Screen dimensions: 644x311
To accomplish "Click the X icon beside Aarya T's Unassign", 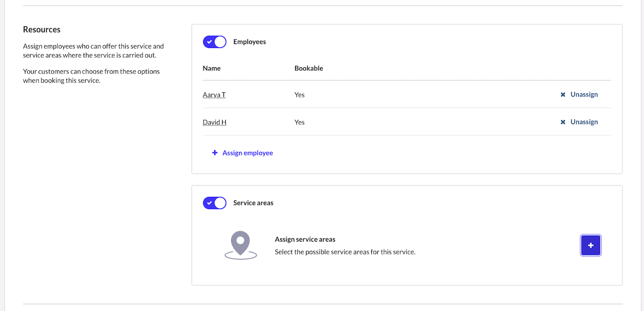I will point(563,94).
